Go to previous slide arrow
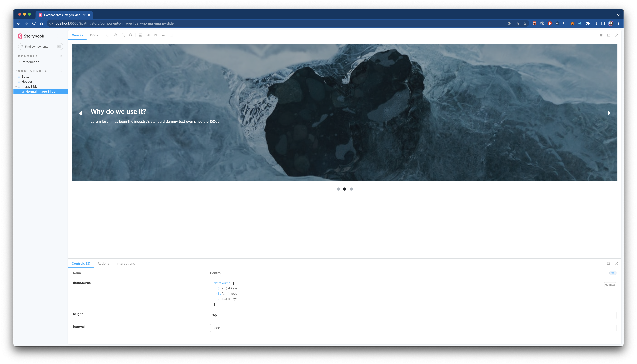Image resolution: width=637 pixels, height=364 pixels. 80,113
